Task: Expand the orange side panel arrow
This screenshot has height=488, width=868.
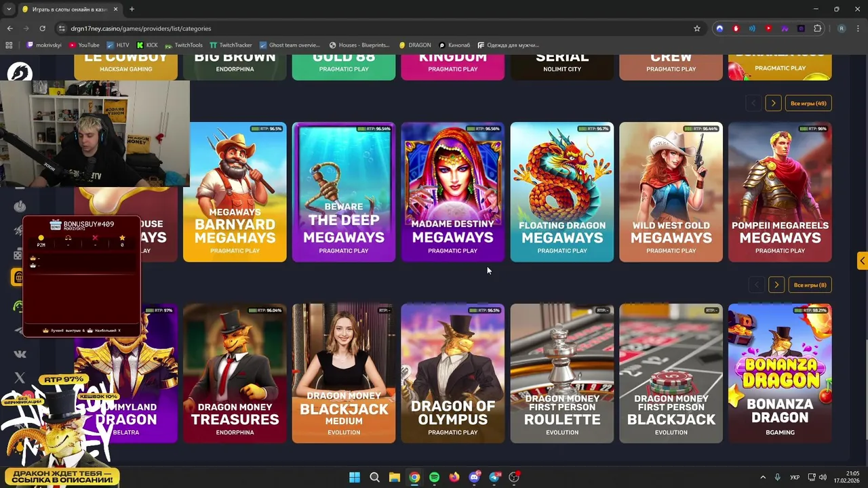Action: [x=862, y=261]
